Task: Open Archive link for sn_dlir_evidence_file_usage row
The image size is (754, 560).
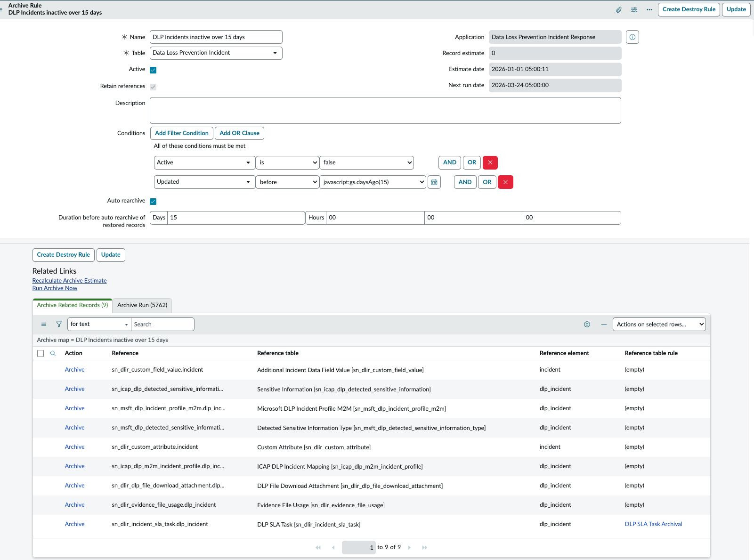Action: pos(75,505)
